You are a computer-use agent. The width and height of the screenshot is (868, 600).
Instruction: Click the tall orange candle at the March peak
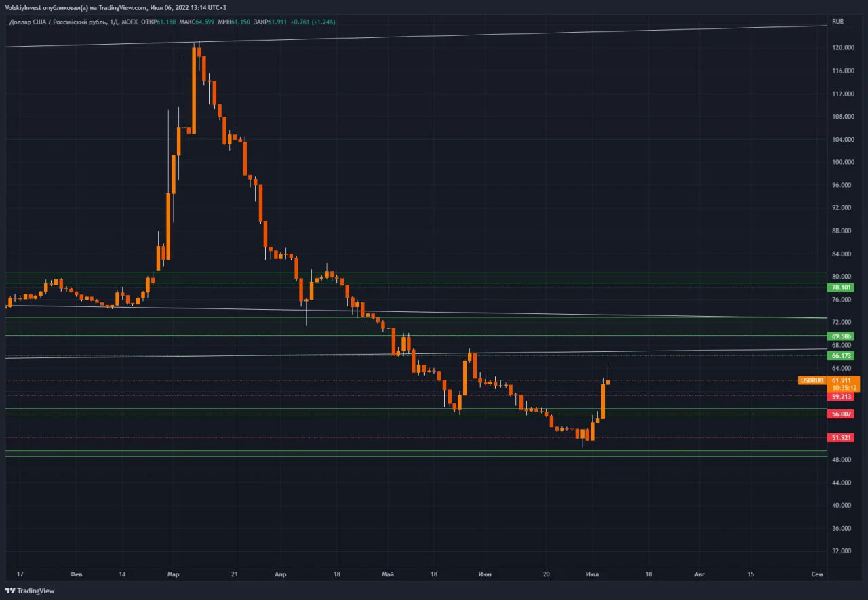click(194, 89)
